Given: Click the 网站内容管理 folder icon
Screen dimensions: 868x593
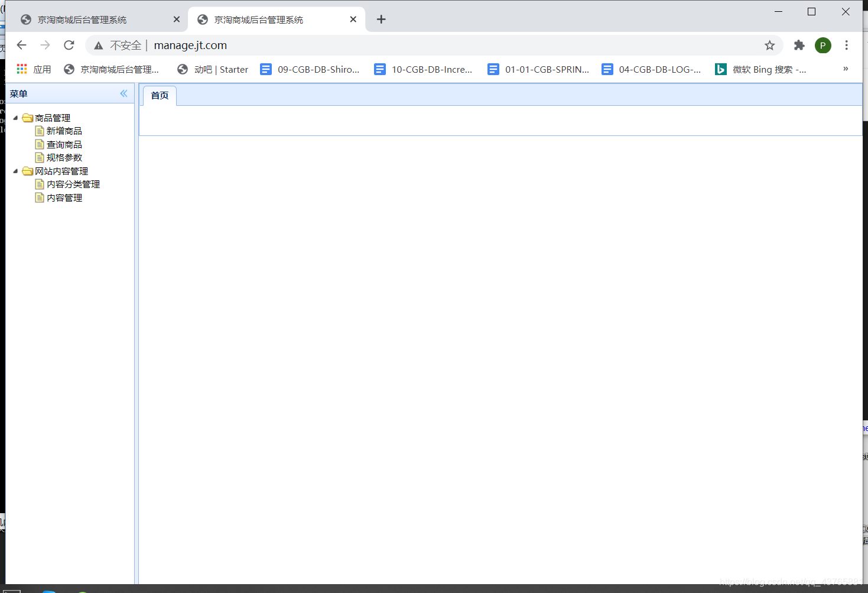Looking at the screenshot, I should click(27, 171).
